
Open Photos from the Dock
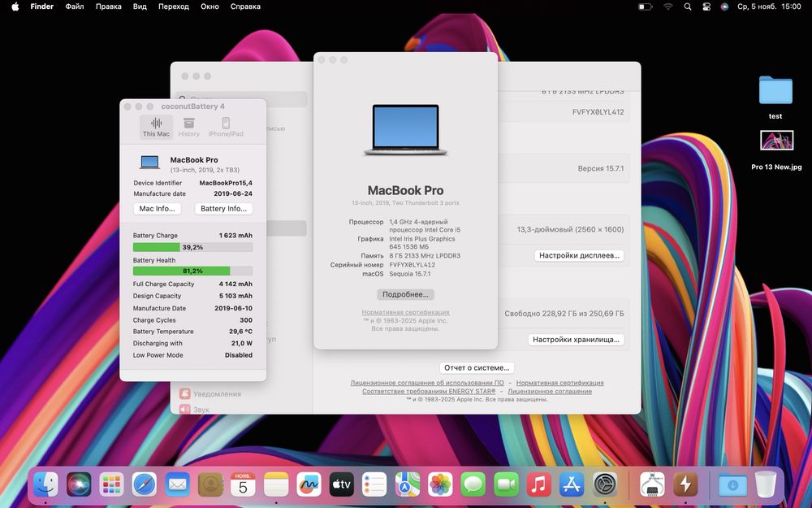coord(440,484)
